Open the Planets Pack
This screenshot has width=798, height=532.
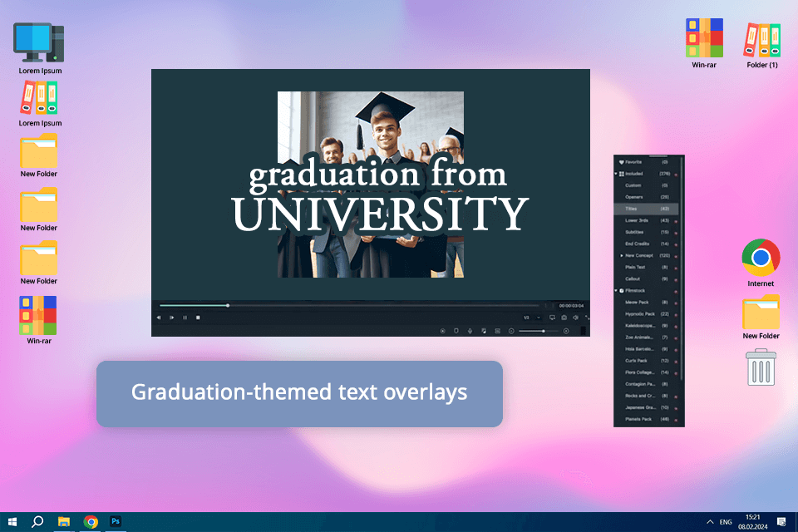(647, 420)
